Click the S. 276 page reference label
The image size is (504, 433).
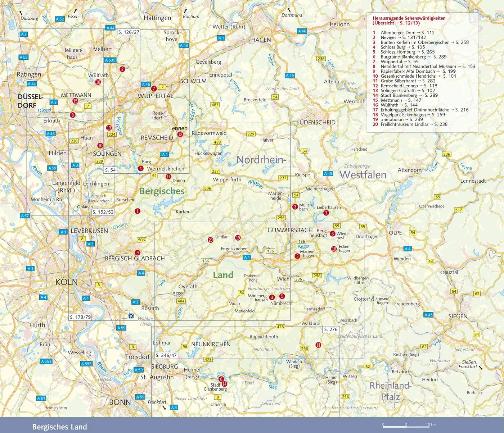[x=331, y=329]
